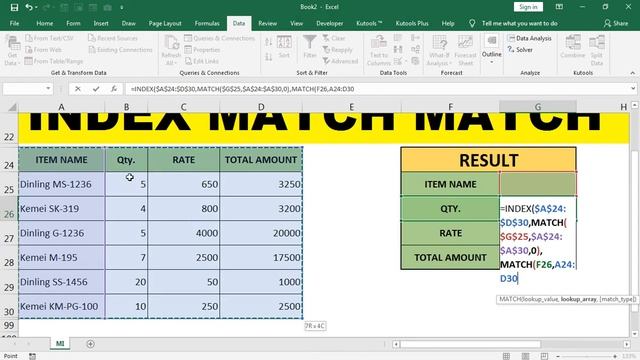This screenshot has height=360, width=640.
Task: Click the Edit Links command
Action: coord(202,61)
